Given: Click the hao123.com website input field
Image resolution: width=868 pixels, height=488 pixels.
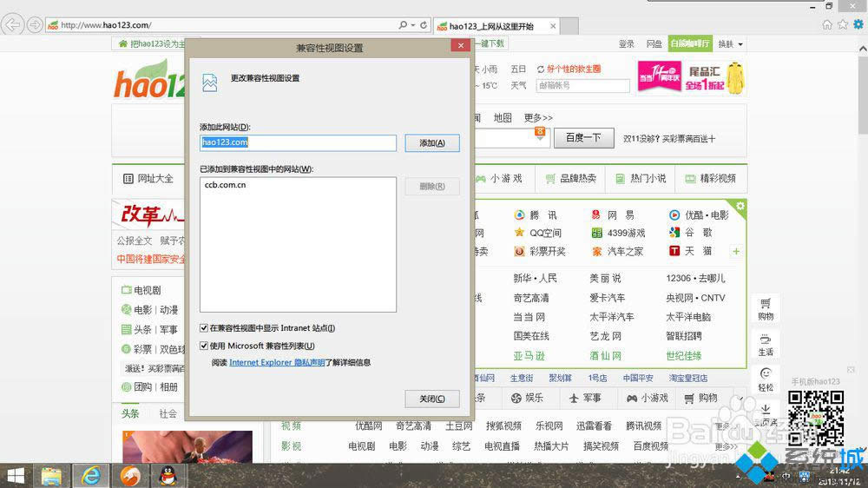Looking at the screenshot, I should coord(298,142).
